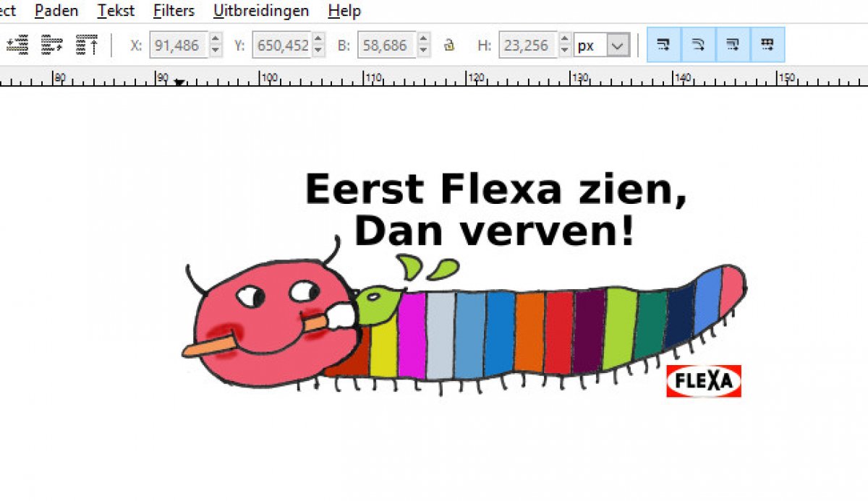
Task: Open the Uitbreidingen menu
Action: point(261,11)
